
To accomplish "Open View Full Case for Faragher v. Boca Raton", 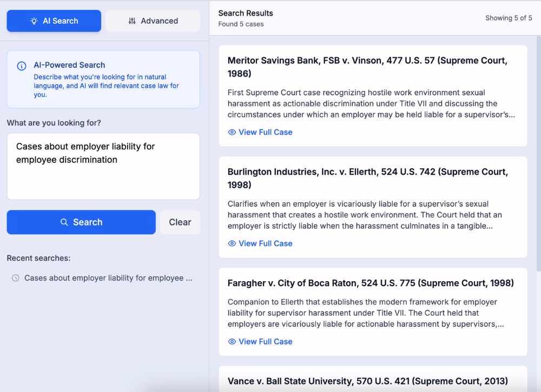I will [x=265, y=342].
